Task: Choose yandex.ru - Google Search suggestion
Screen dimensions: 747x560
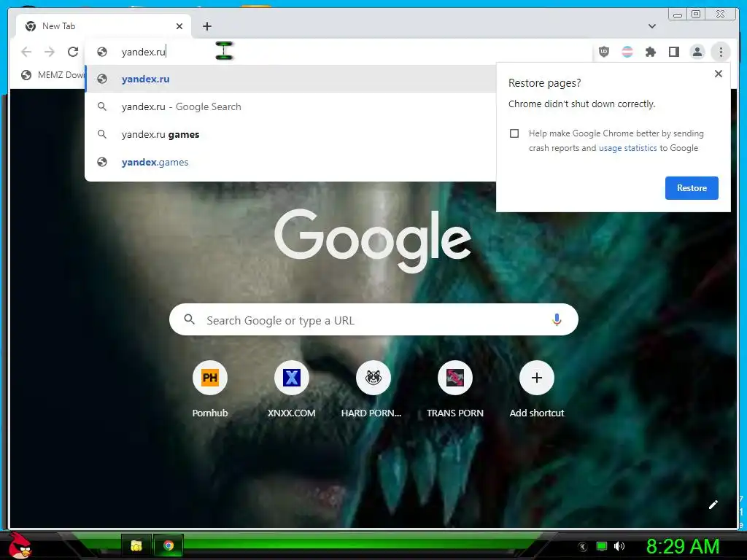Action: 290,106
